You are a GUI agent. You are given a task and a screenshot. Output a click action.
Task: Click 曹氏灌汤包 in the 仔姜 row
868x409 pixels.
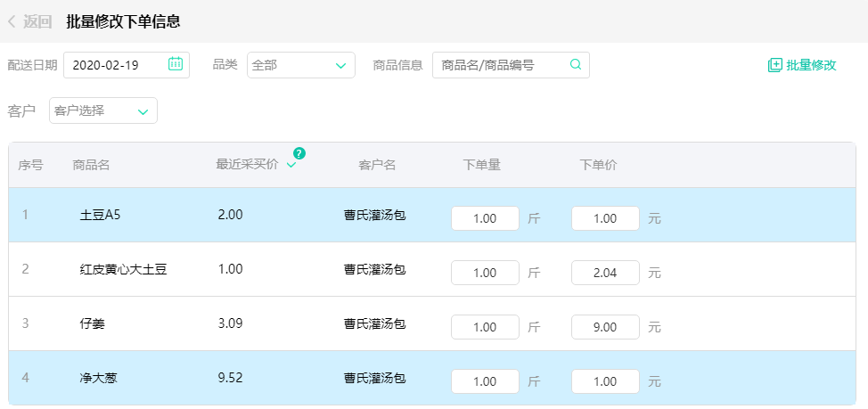tap(375, 323)
